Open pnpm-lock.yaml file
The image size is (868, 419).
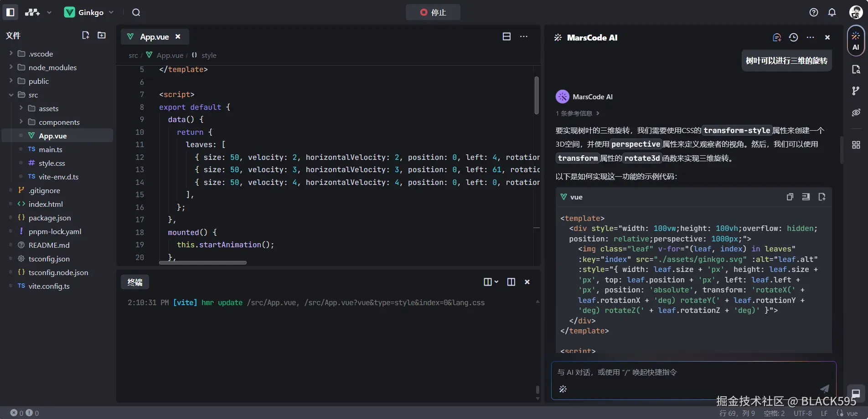point(57,231)
